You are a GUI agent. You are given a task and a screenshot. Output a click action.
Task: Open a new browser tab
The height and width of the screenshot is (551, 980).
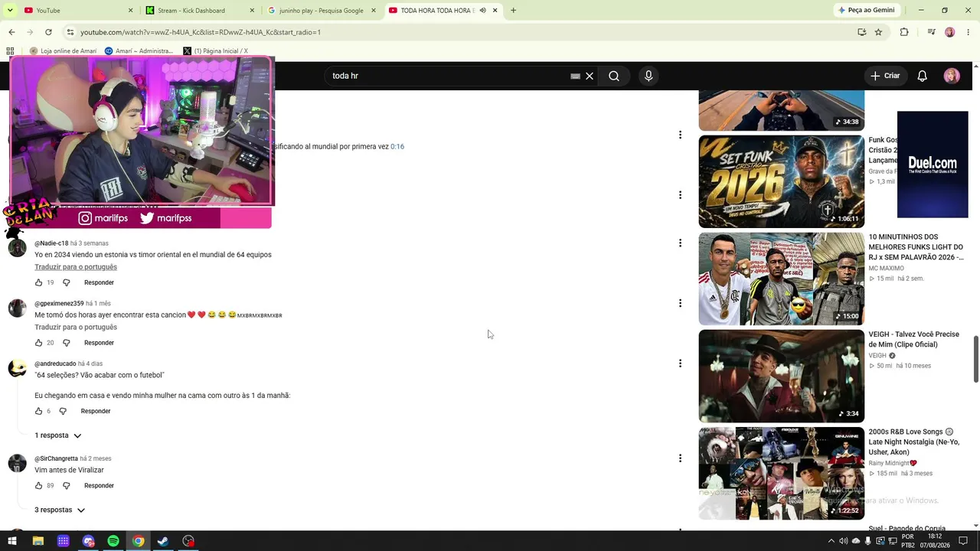513,11
